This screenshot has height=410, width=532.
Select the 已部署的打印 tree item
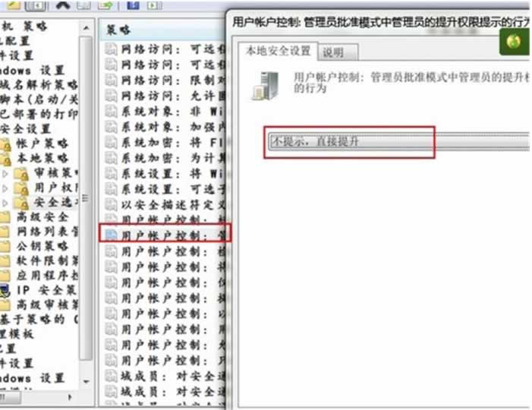pos(39,114)
